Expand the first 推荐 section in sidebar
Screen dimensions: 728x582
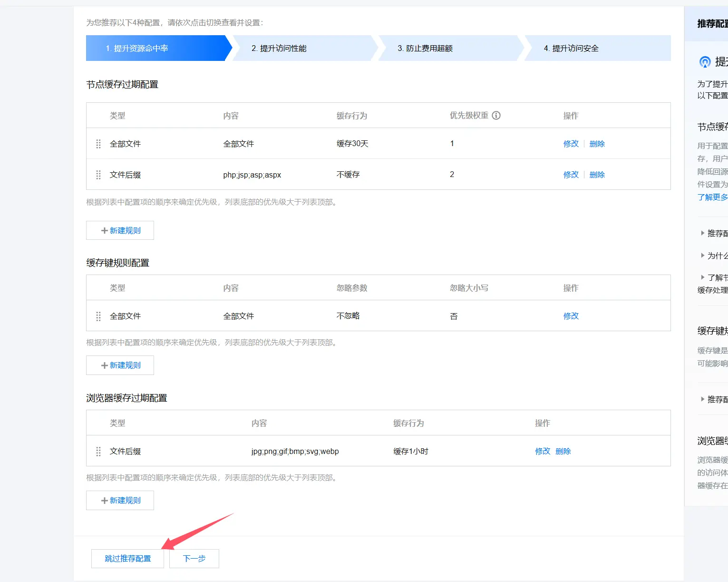coord(713,233)
